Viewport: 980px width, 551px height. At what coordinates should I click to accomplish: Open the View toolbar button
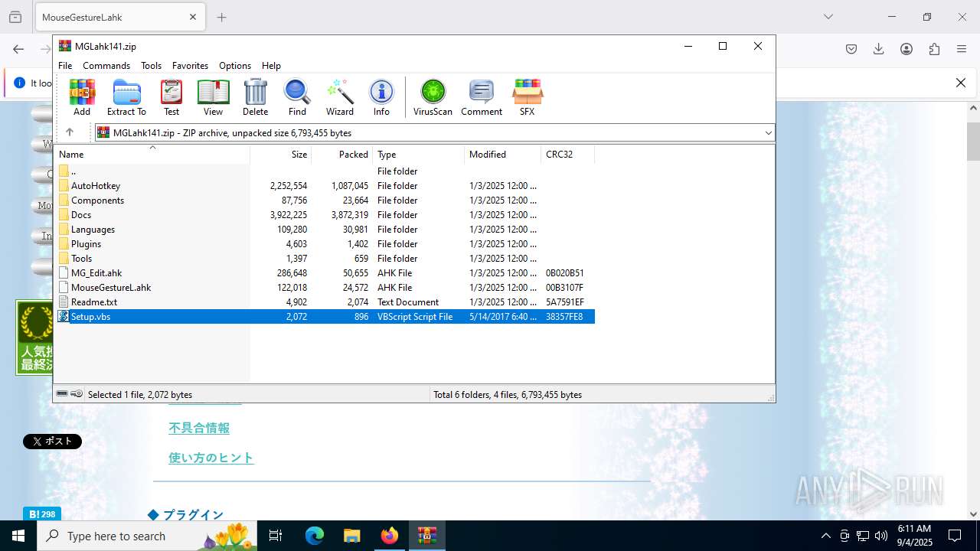(213, 97)
